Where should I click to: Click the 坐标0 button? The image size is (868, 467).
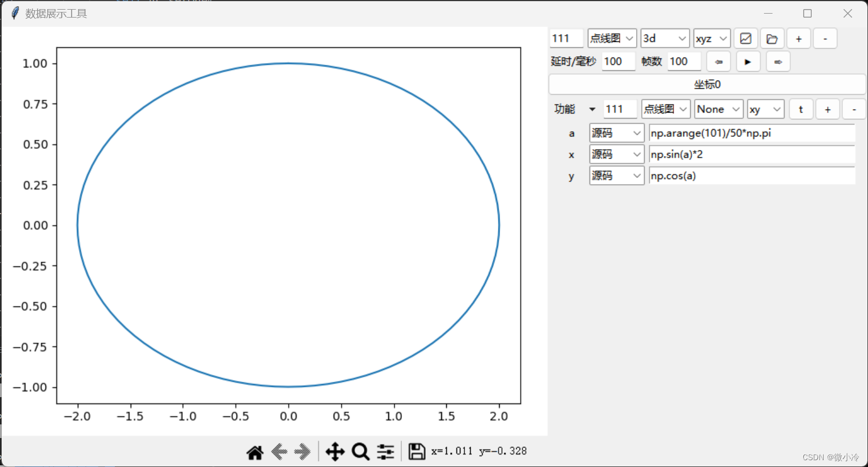(x=707, y=85)
